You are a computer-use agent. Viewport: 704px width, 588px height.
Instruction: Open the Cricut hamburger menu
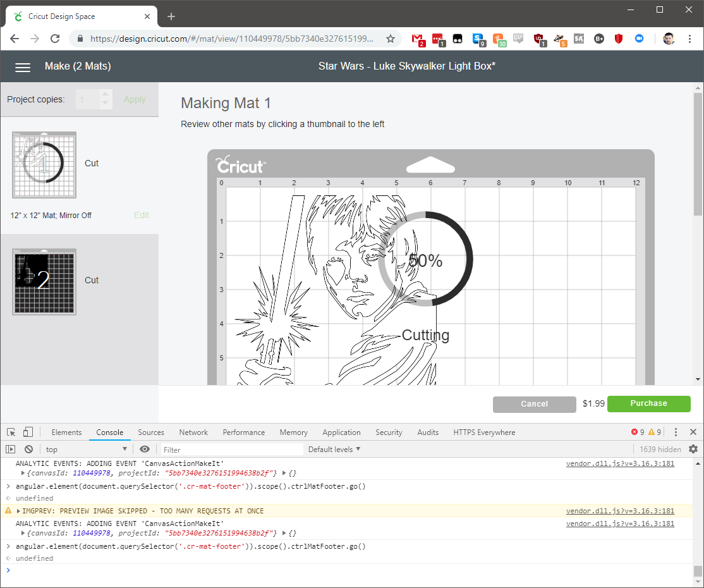point(23,67)
